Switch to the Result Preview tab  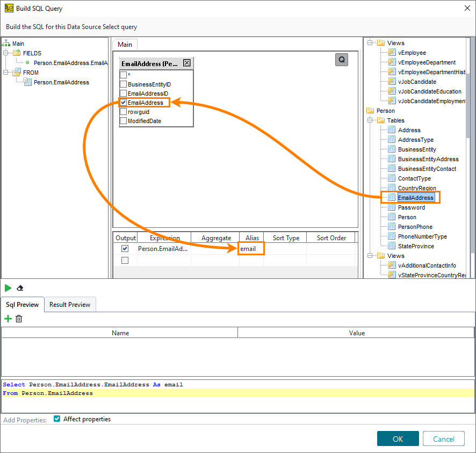click(x=70, y=304)
